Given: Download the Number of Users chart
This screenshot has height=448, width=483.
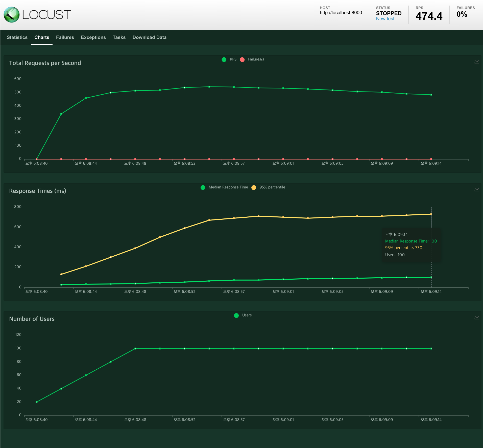Looking at the screenshot, I should [x=477, y=317].
